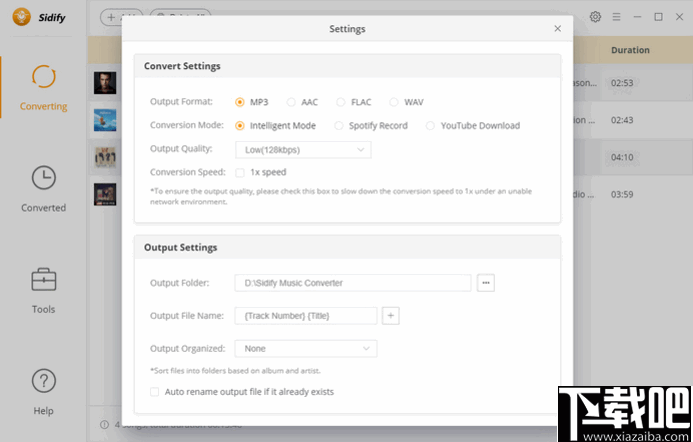Viewport: 693px width, 442px height.
Task: Choose YouTube Download conversion mode
Action: point(431,126)
